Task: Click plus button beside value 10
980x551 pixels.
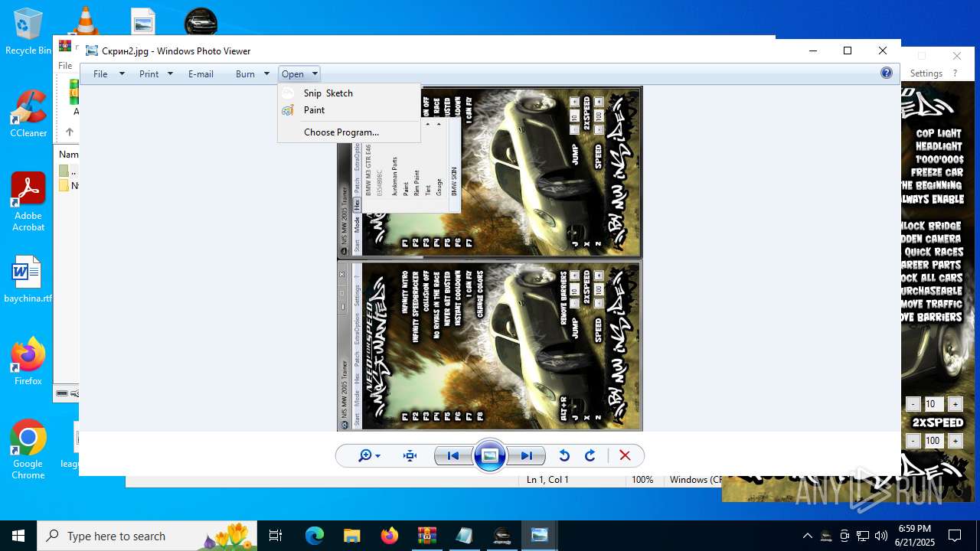Action: coord(955,404)
